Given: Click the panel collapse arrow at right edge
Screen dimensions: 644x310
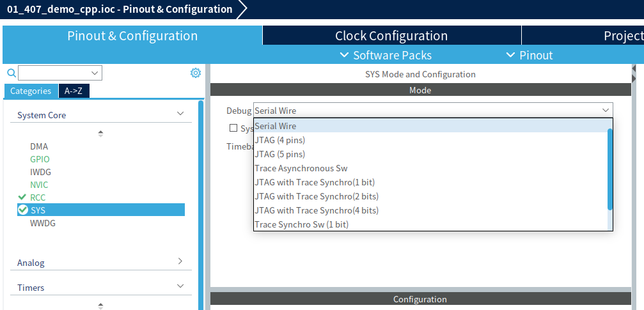Looking at the screenshot, I should pyautogui.click(x=634, y=68).
